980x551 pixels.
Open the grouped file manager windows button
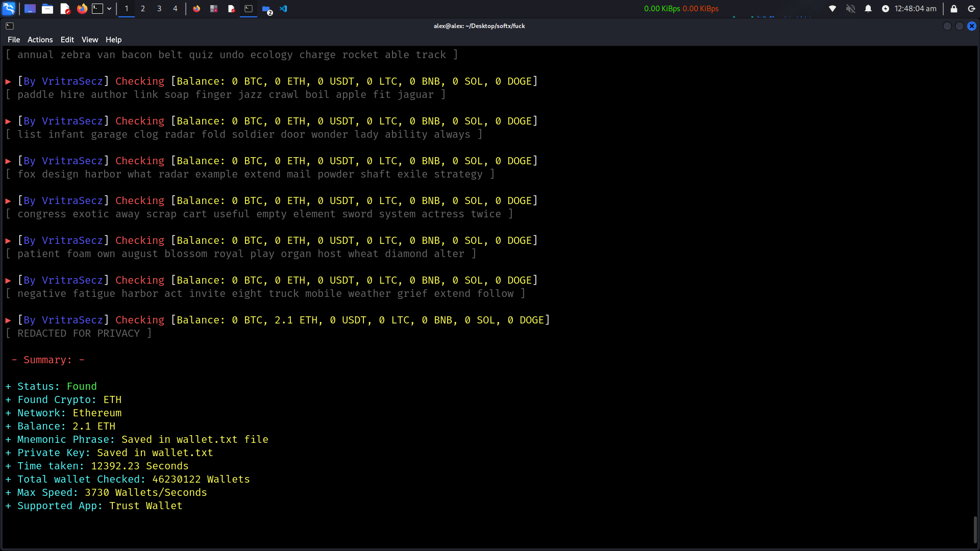[x=266, y=9]
